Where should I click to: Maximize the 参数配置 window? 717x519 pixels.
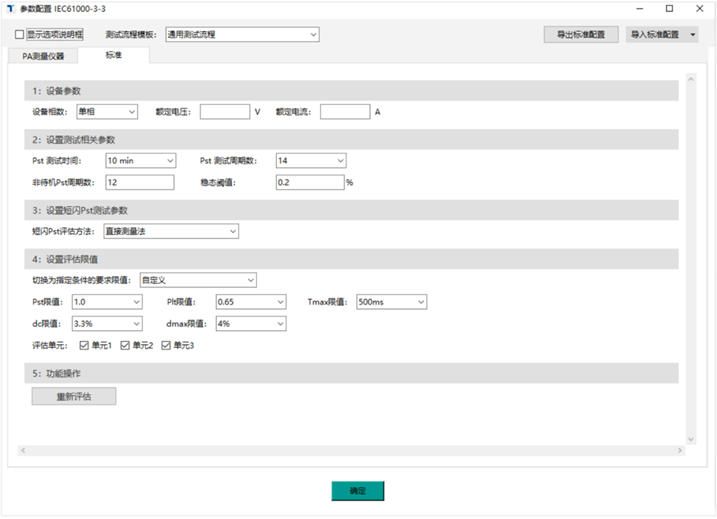[x=669, y=9]
